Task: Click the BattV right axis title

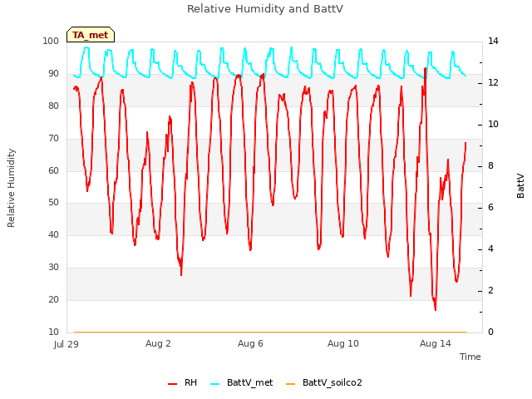Action: (520, 185)
